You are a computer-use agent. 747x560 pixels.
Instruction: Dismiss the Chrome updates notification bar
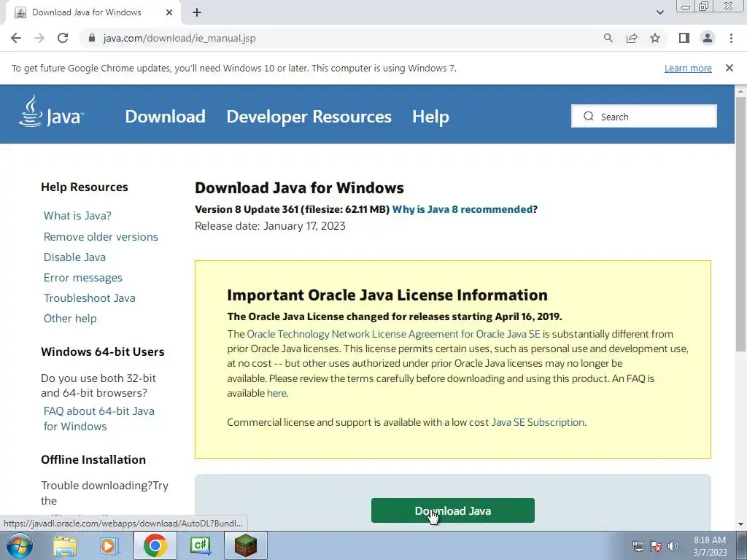tap(729, 68)
